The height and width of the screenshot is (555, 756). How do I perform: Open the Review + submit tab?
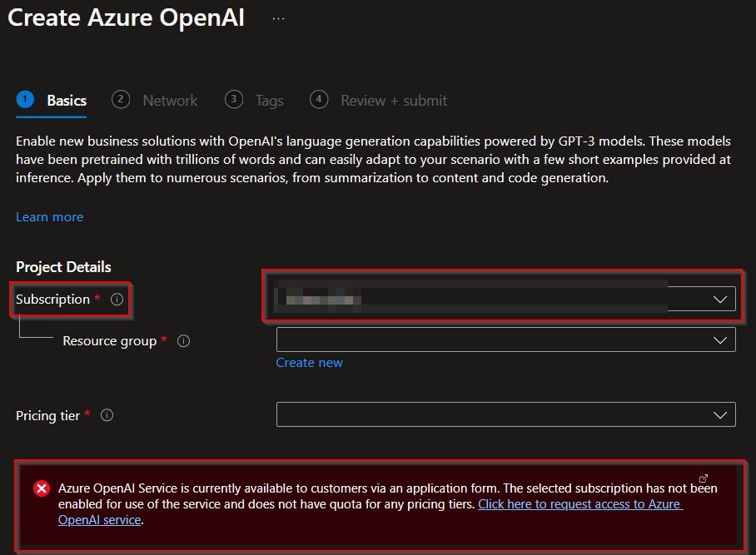pyautogui.click(x=394, y=101)
